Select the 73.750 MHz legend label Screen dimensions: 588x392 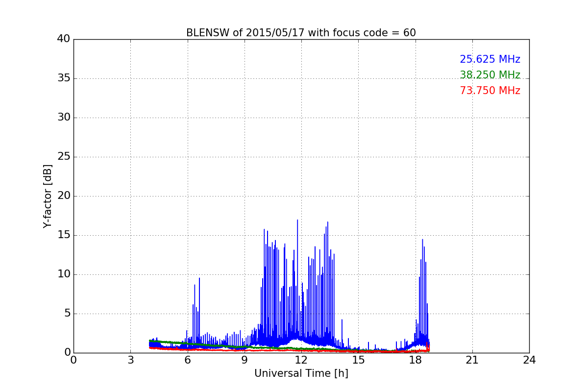(x=490, y=91)
